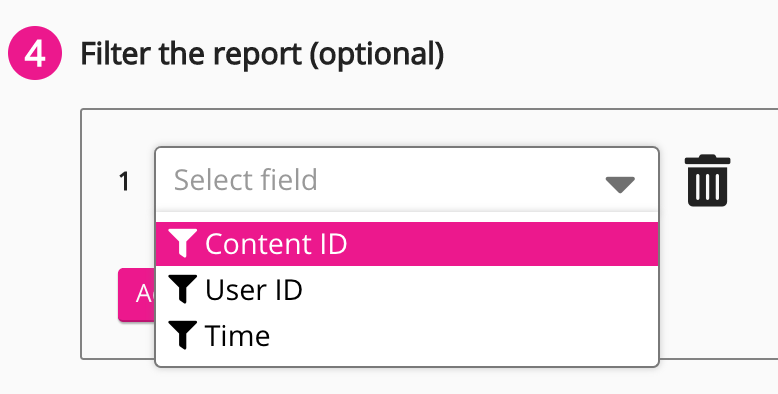
Task: Click the row number 1 label
Action: pyautogui.click(x=124, y=182)
